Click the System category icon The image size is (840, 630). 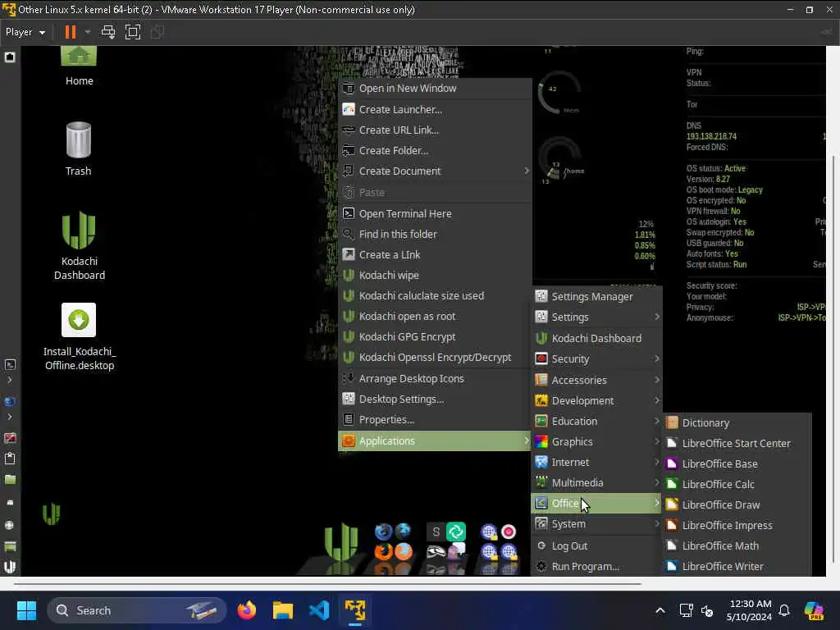click(x=541, y=524)
